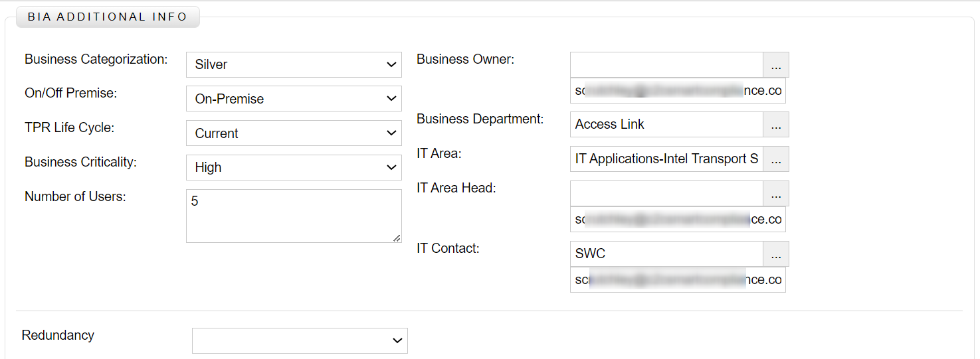Click the IT Contact email field
Viewport: 980px width, 359px height.
point(678,280)
